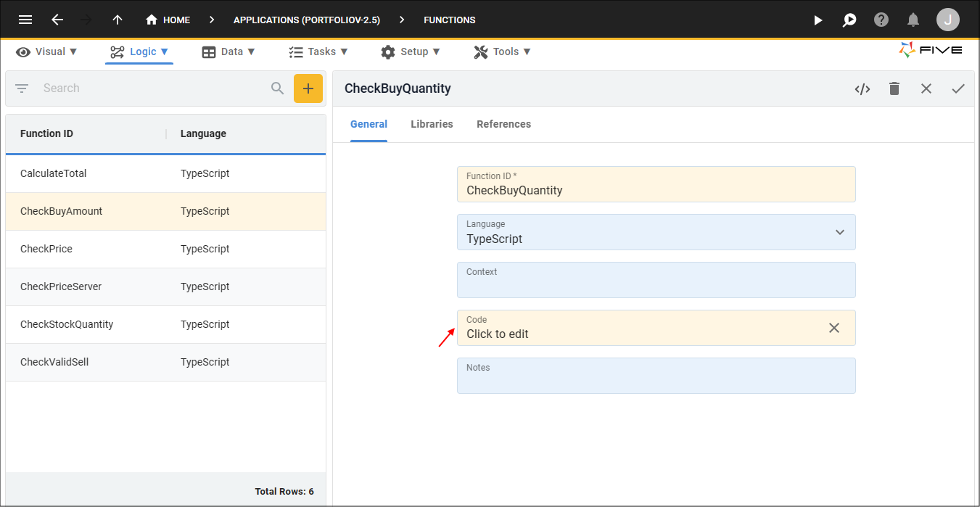Open code editor icon in form header
980x507 pixels.
coord(862,88)
